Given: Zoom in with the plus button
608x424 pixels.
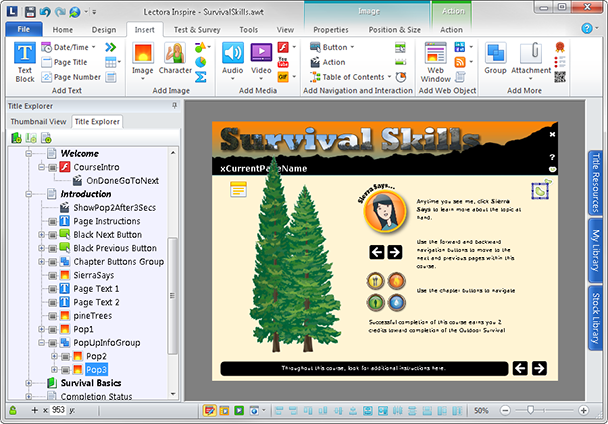Looking at the screenshot, I should tap(583, 410).
